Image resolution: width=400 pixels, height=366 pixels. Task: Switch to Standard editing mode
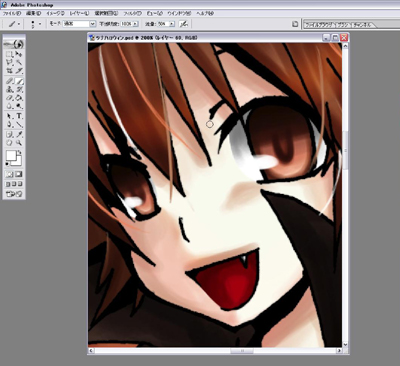pos(9,174)
